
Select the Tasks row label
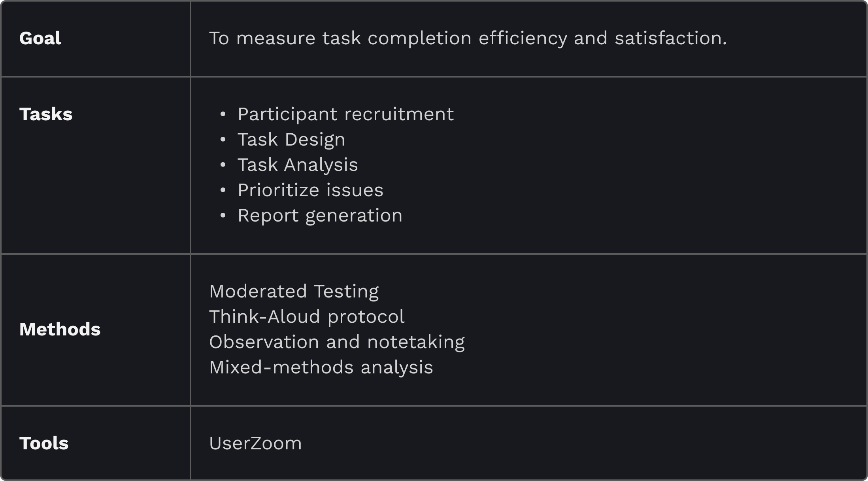coord(46,114)
